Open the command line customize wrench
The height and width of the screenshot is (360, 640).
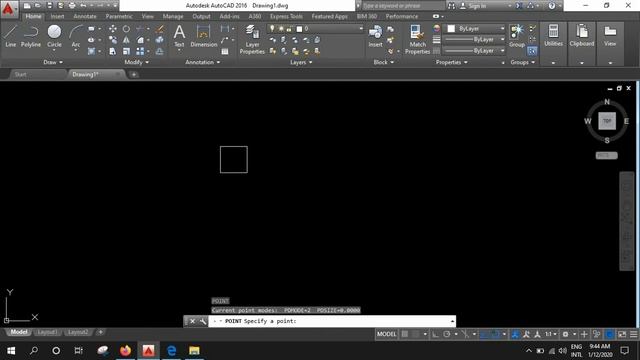(203, 322)
